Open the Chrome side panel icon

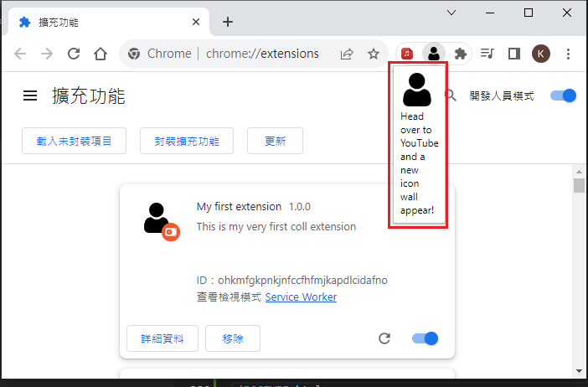[x=514, y=54]
